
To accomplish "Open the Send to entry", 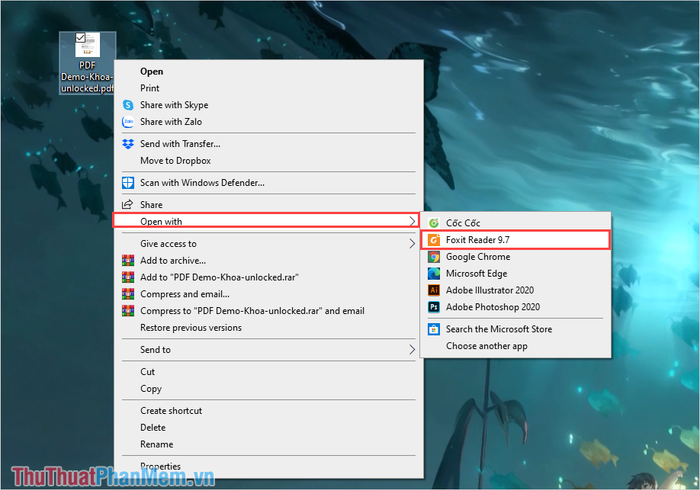I will (x=268, y=349).
